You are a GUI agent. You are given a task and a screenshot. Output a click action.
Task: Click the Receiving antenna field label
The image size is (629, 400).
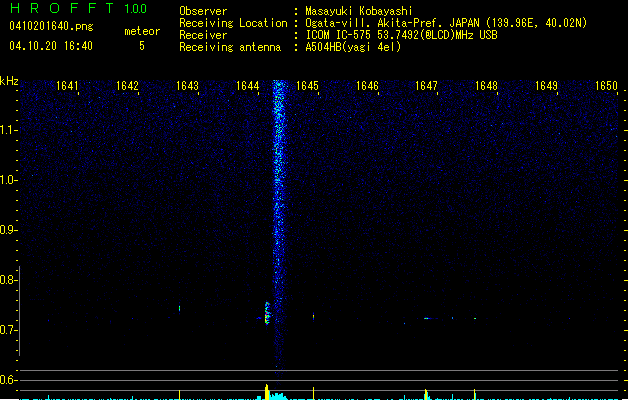click(x=230, y=47)
